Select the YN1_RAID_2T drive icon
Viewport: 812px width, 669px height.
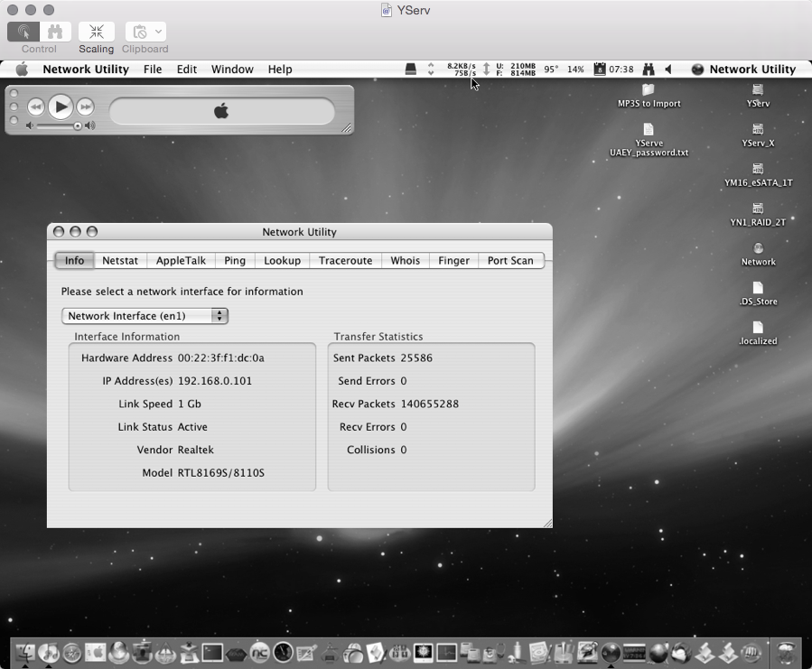[x=758, y=215]
